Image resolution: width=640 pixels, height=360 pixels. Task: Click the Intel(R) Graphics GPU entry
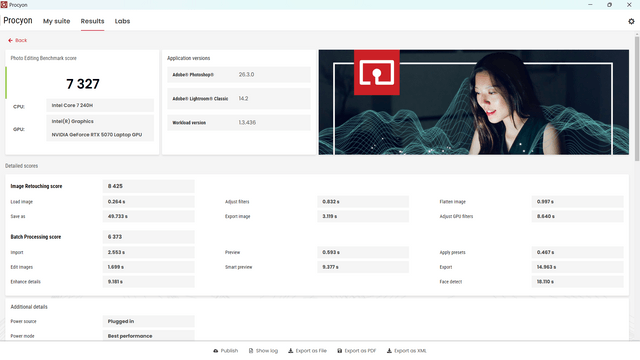(73, 121)
